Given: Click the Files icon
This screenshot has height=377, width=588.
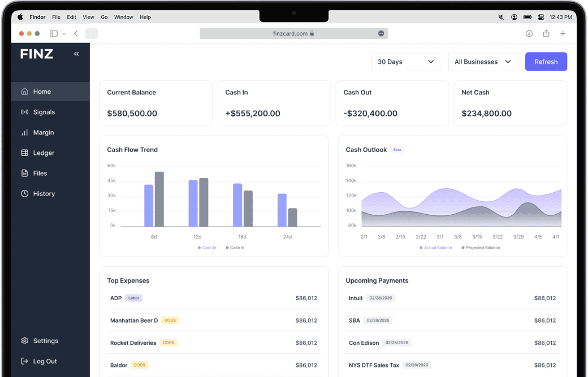Looking at the screenshot, I should [x=25, y=173].
